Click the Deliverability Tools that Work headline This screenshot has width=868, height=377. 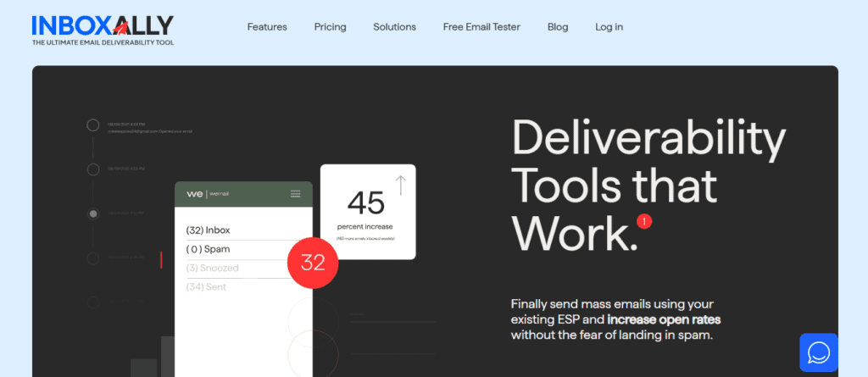click(x=648, y=186)
